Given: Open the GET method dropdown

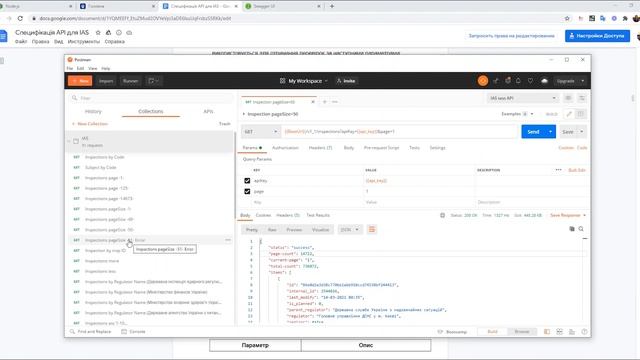Looking at the screenshot, I should 261,132.
